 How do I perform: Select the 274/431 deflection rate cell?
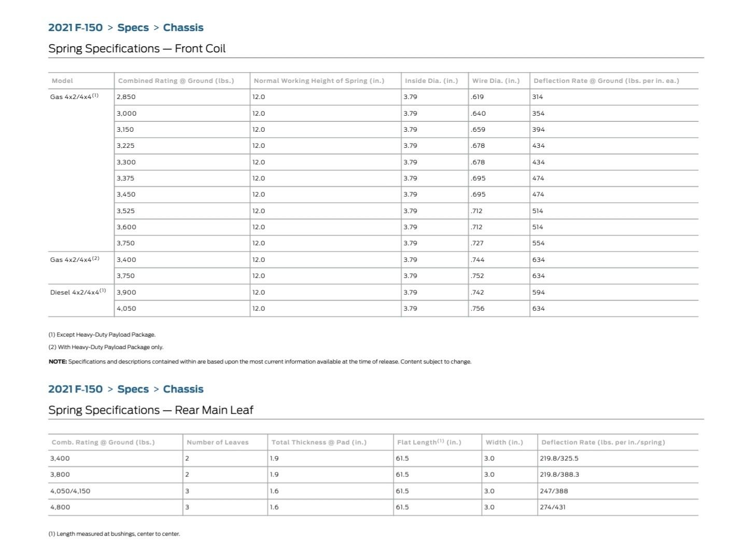[x=552, y=507]
